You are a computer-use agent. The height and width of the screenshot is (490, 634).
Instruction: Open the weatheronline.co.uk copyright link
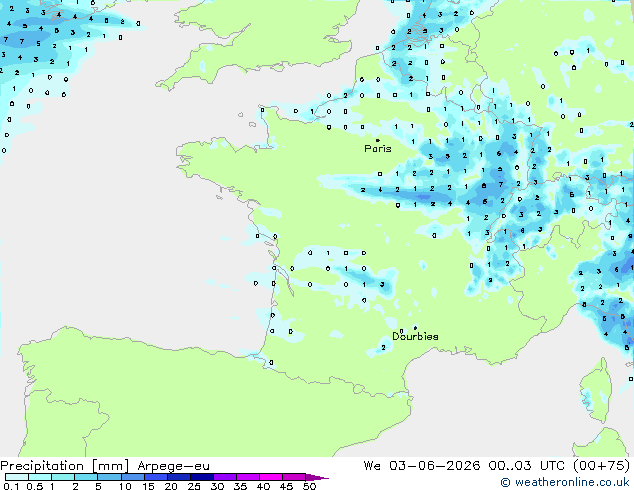pos(565,482)
